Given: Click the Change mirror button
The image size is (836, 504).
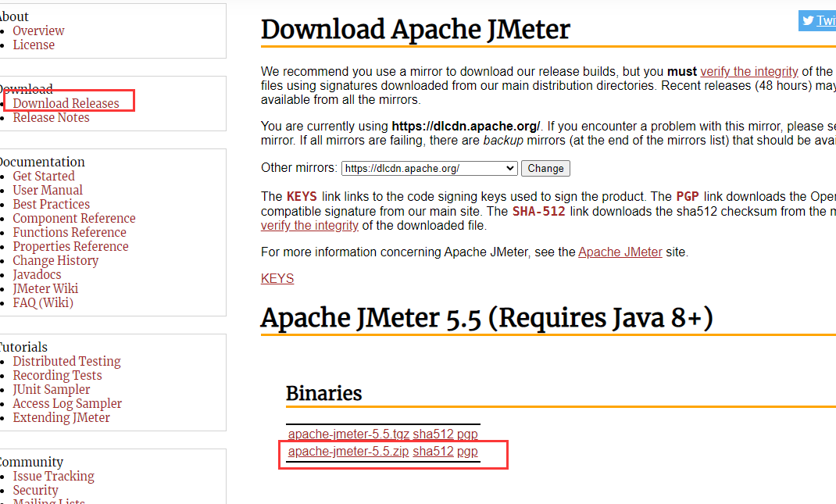Looking at the screenshot, I should point(545,169).
